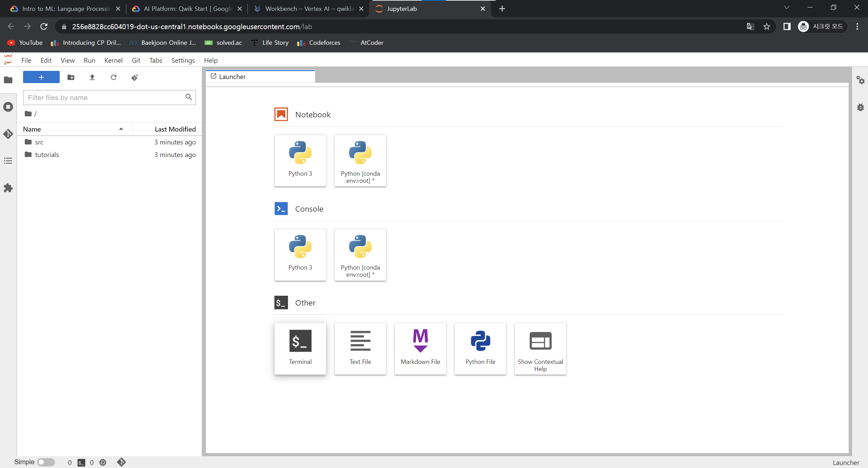868x468 pixels.
Task: Show Running Terminals and Kernels sidebar
Action: pyautogui.click(x=8, y=107)
